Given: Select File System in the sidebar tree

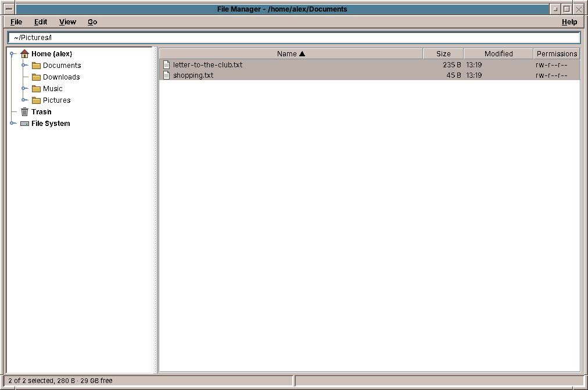Looking at the screenshot, I should coord(51,124).
